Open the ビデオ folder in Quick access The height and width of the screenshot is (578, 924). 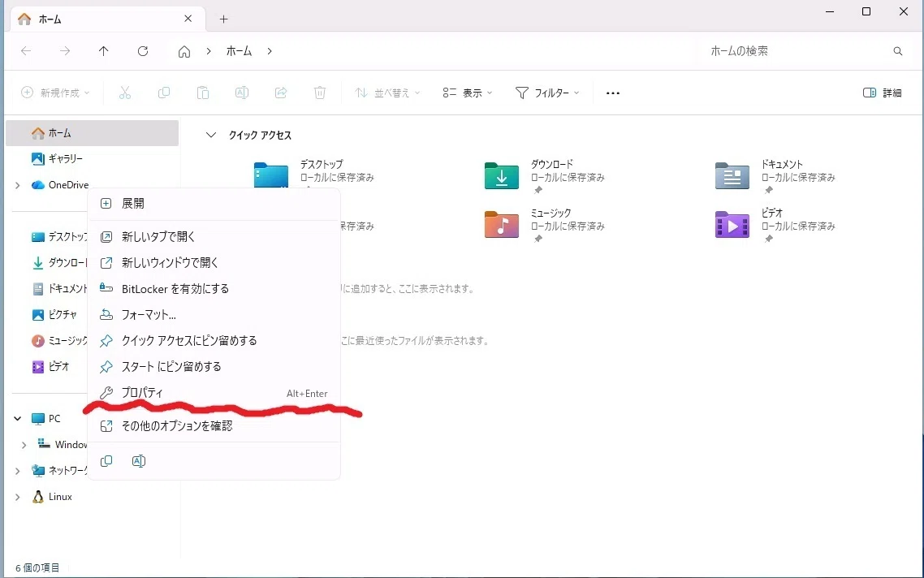coord(775,225)
